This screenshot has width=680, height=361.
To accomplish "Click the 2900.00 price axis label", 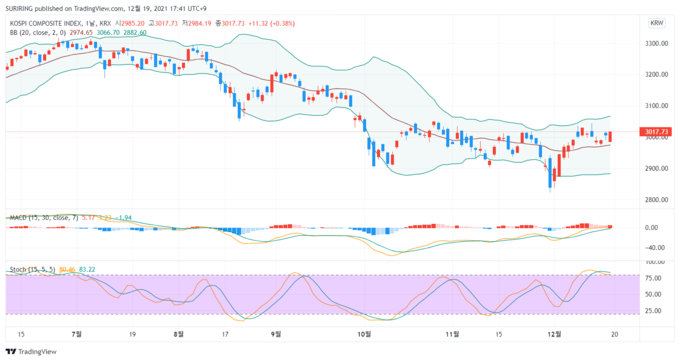I will (x=657, y=168).
